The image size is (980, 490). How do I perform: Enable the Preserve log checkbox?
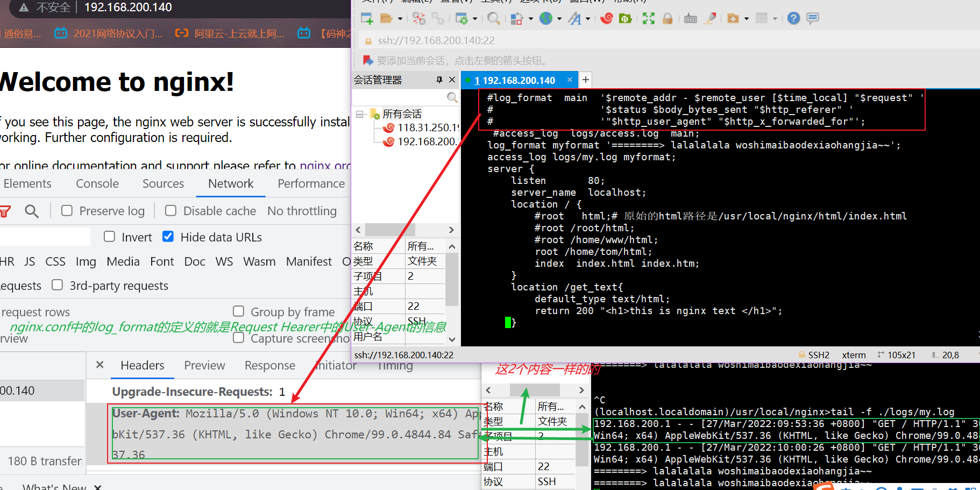[x=67, y=211]
